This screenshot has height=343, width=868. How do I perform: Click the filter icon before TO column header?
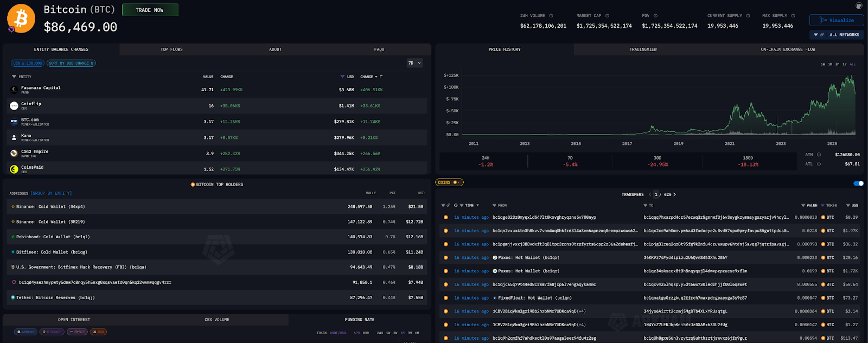pyautogui.click(x=645, y=206)
